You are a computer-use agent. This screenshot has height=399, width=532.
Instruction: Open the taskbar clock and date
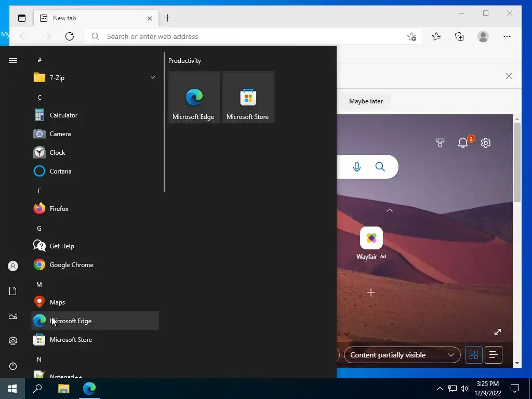[x=488, y=389]
